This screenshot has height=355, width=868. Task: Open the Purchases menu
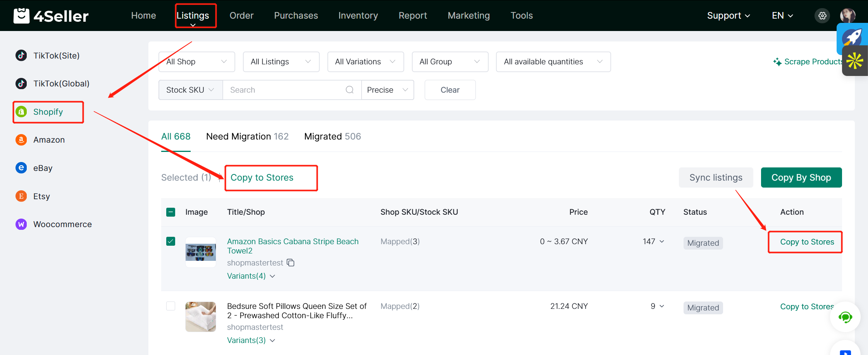pos(296,16)
